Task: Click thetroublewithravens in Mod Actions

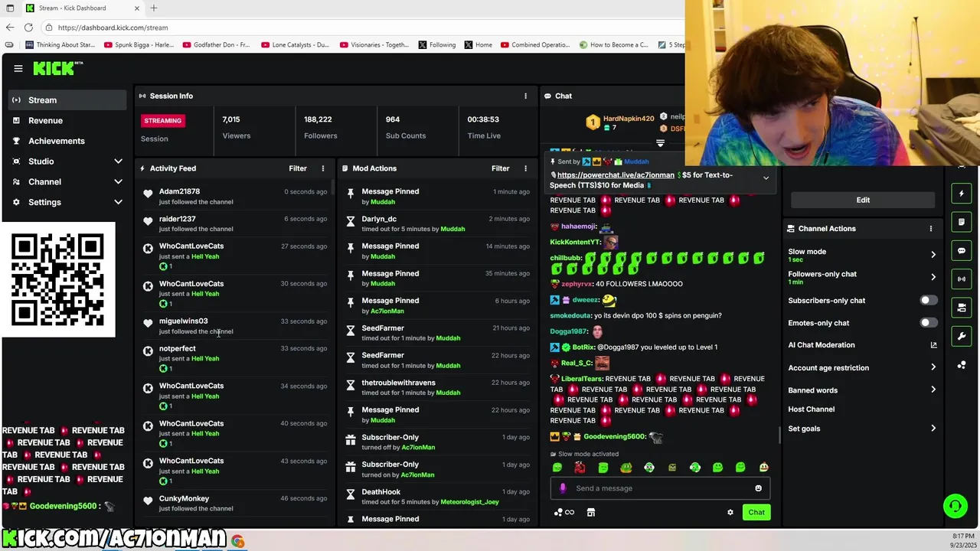Action: point(398,383)
